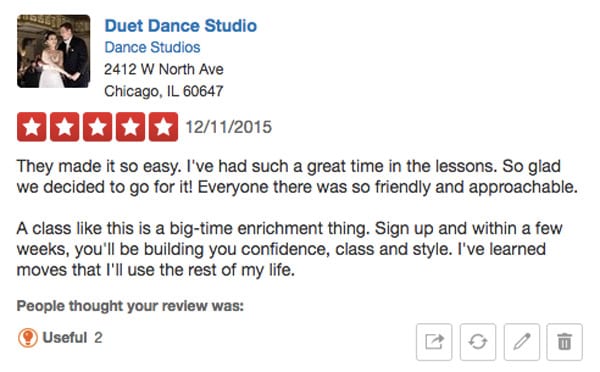Click the first rating star
This screenshot has height=372, width=600.
(31, 127)
